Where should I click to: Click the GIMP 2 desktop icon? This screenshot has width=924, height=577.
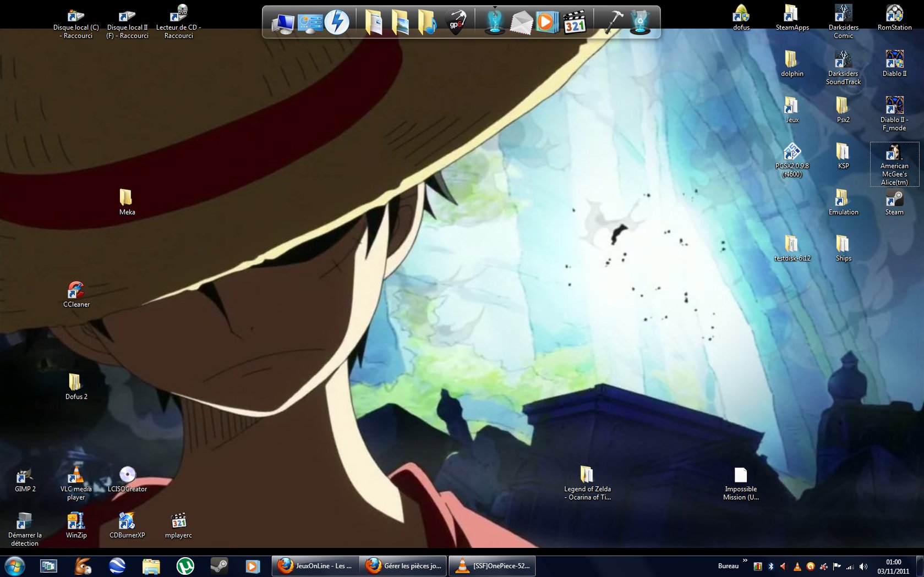(x=25, y=480)
